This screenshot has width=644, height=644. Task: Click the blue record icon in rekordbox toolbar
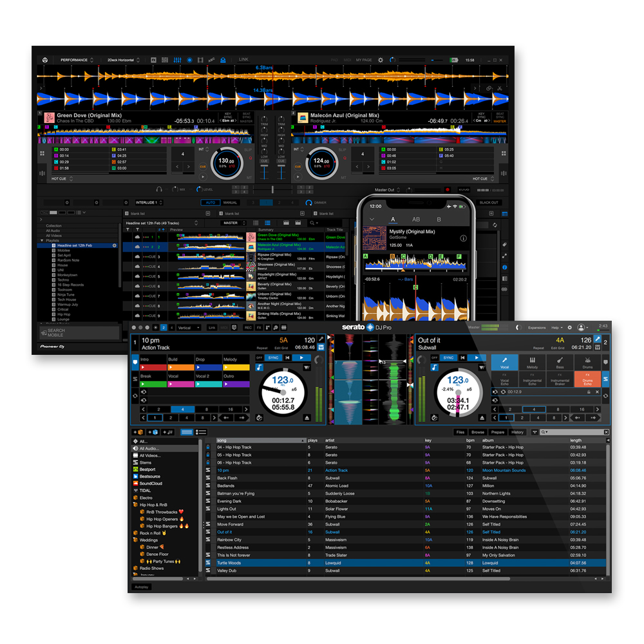189,60
